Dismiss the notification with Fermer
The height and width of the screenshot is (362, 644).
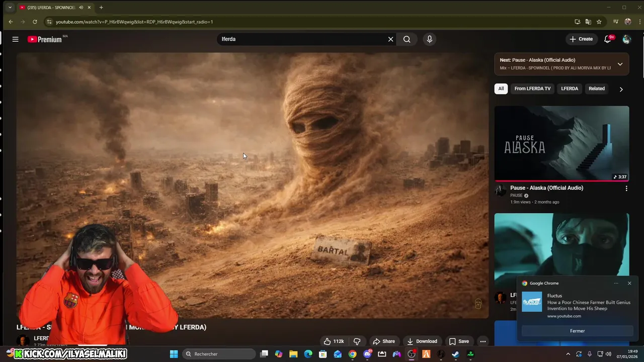[578, 331]
